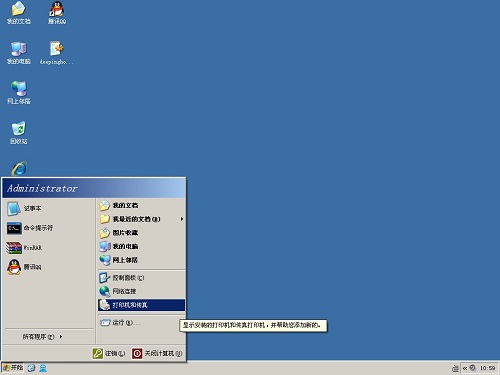The image size is (500, 375).
Task: Click the Log Off button
Action: click(109, 353)
